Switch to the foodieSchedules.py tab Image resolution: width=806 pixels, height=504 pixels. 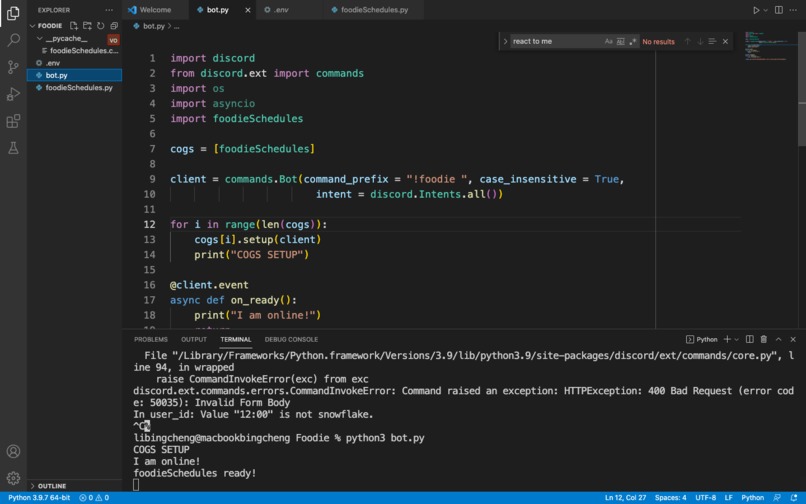click(374, 10)
